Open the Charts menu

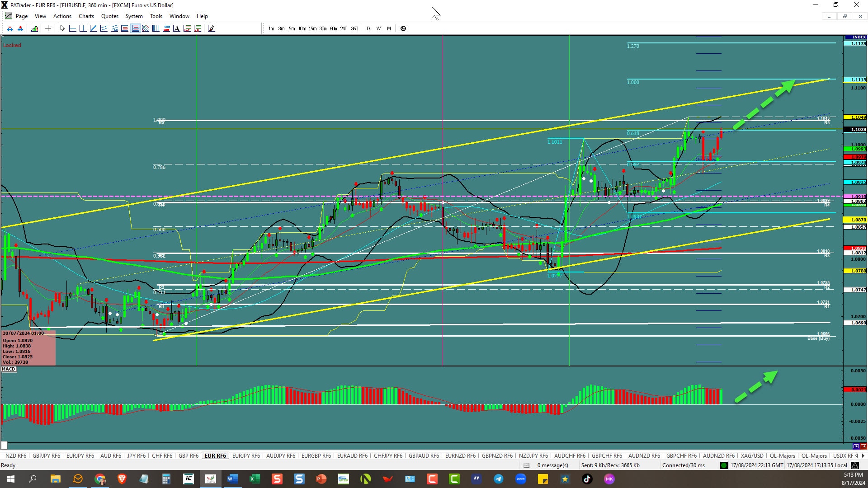[x=86, y=16]
